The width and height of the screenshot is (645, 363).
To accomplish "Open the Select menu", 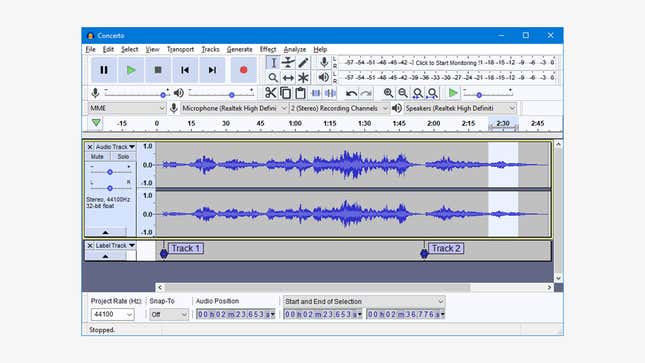I will click(x=130, y=49).
